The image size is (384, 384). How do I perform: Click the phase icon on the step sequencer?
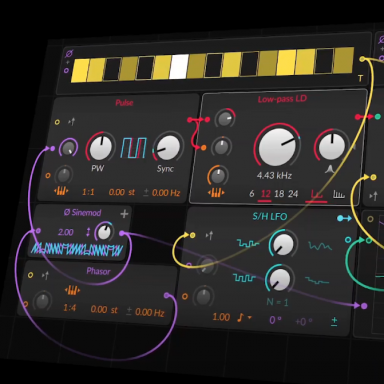tap(69, 53)
